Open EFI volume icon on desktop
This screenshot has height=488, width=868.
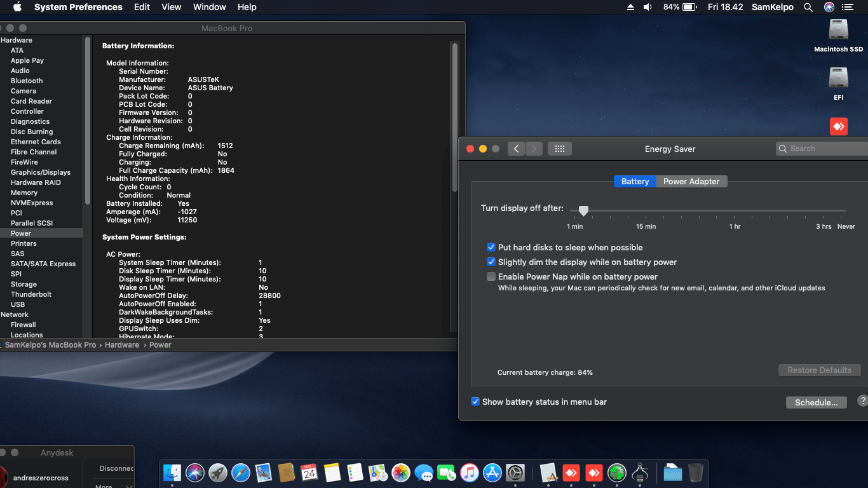(839, 79)
